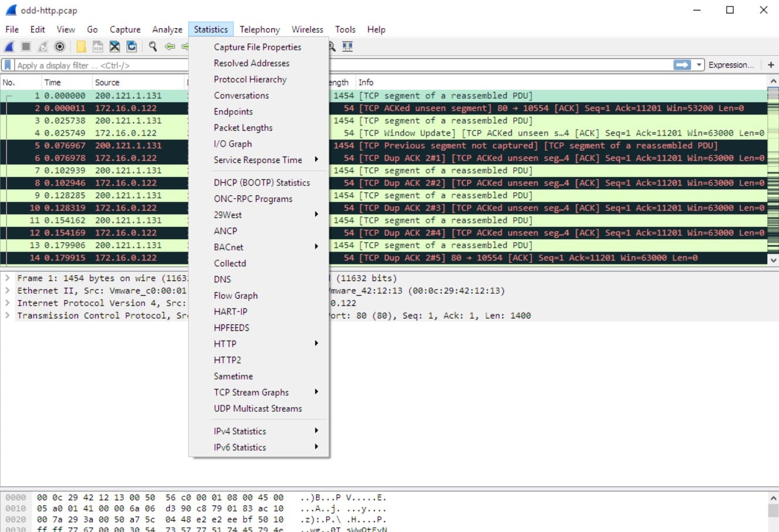This screenshot has width=779, height=532.
Task: Close this capture file with the X icon
Action: (x=114, y=47)
